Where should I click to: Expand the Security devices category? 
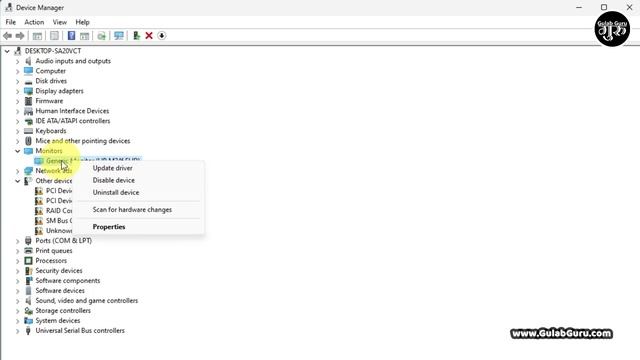click(18, 271)
